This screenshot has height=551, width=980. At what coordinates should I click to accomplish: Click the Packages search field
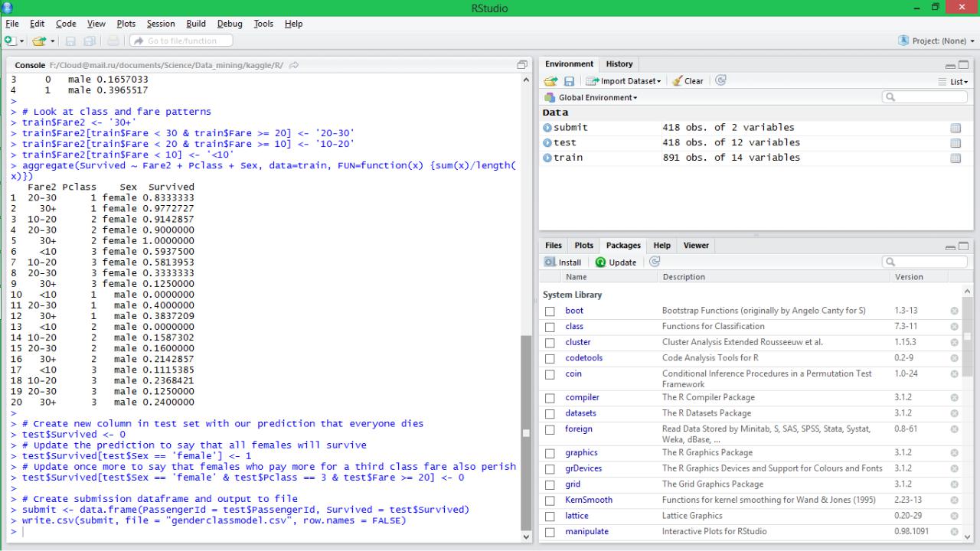[925, 262]
